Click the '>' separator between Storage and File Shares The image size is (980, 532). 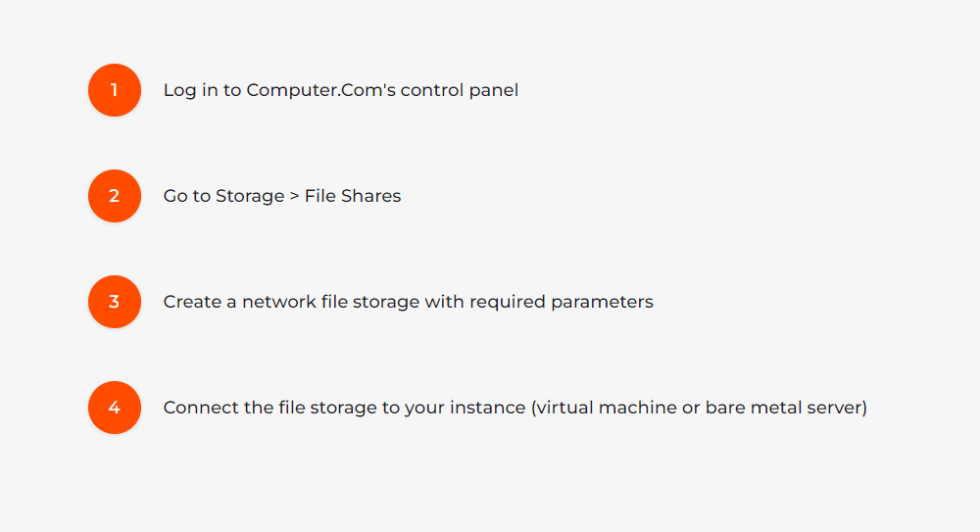[293, 196]
